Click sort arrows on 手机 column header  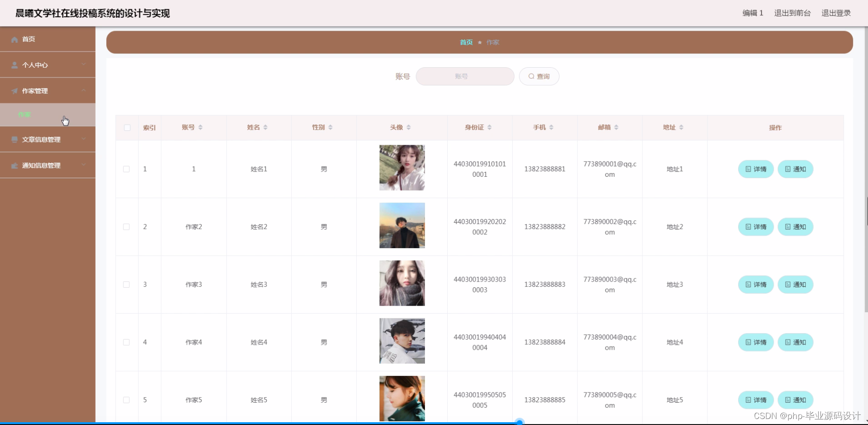click(552, 127)
